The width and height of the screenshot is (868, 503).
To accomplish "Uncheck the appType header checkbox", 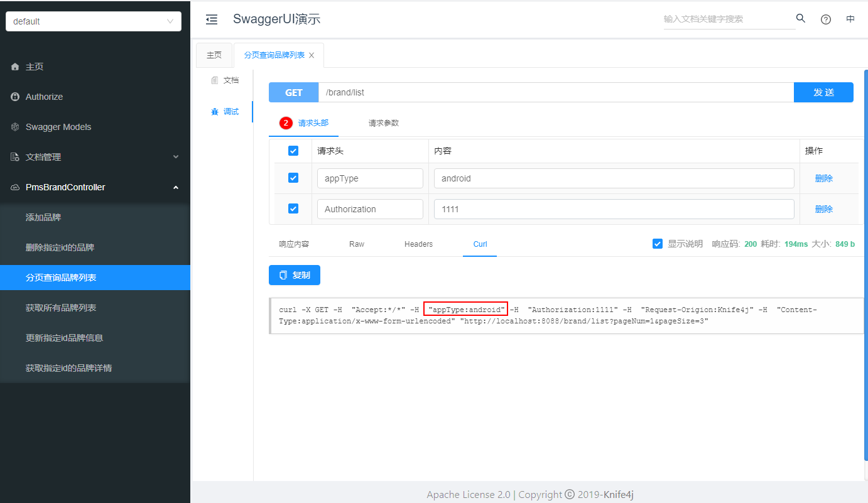I will pos(293,178).
